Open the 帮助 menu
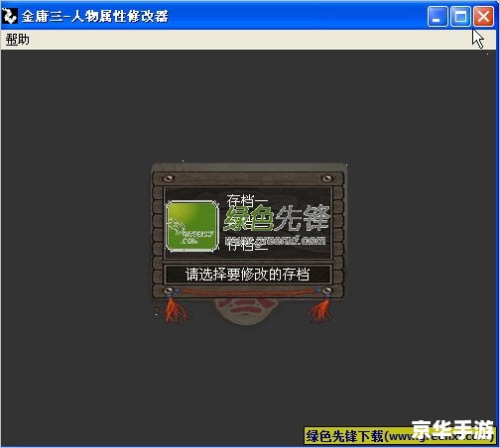Image resolution: width=500 pixels, height=448 pixels. [17, 40]
